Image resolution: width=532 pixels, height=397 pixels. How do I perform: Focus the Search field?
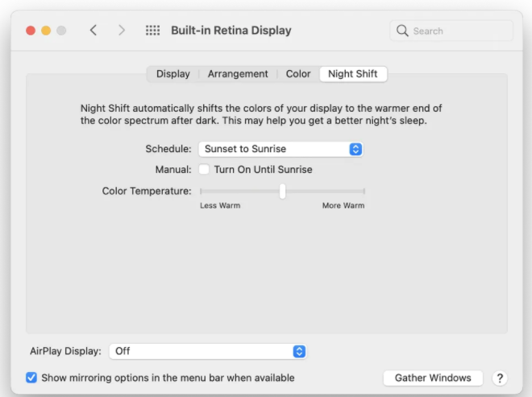tap(451, 31)
